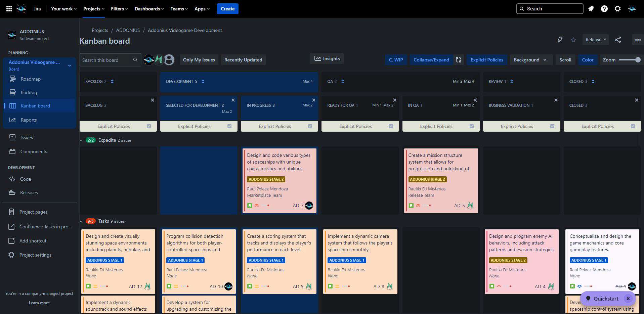644x314 pixels.
Task: Expand the Background dropdown
Action: click(530, 60)
